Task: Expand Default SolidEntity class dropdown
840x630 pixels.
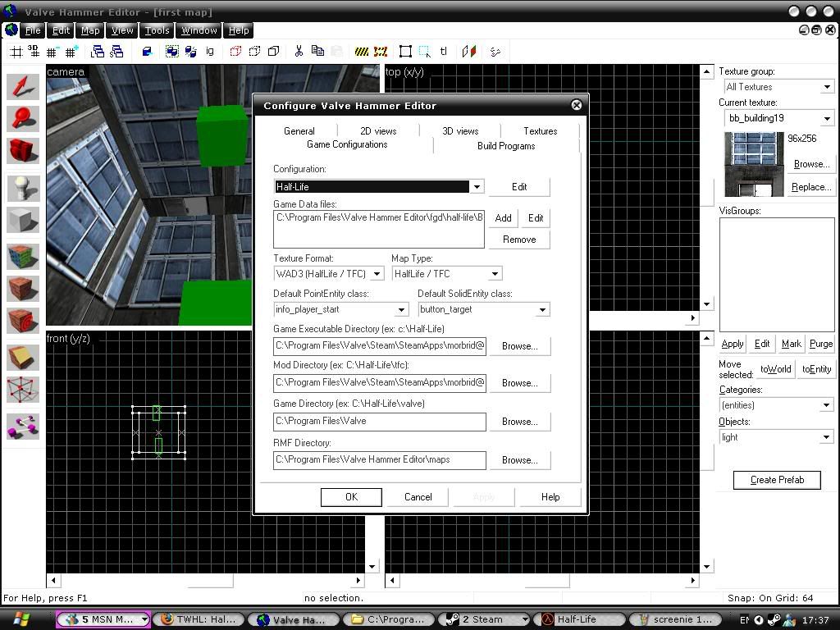Action: point(543,309)
